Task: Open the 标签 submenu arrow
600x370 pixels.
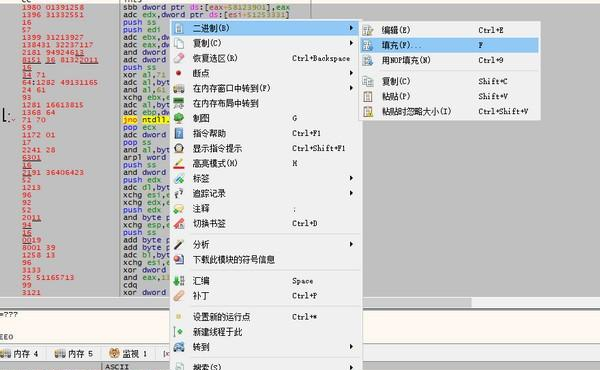Action: pyautogui.click(x=351, y=178)
